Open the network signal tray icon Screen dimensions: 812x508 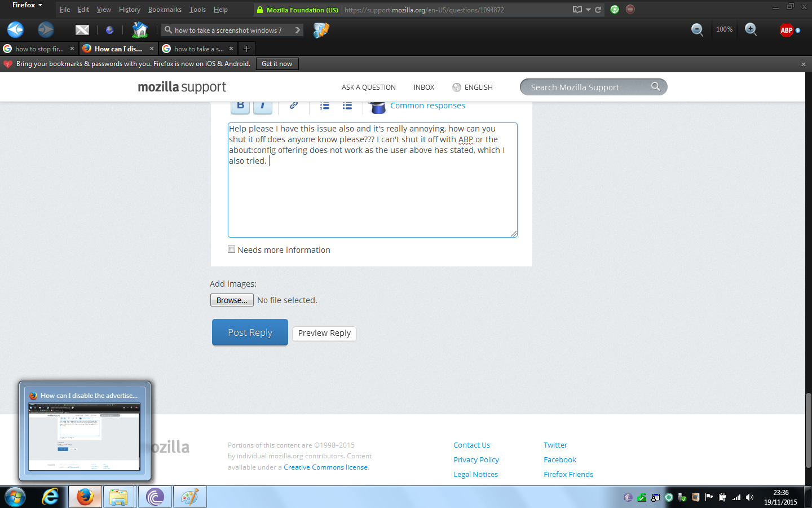coord(736,497)
